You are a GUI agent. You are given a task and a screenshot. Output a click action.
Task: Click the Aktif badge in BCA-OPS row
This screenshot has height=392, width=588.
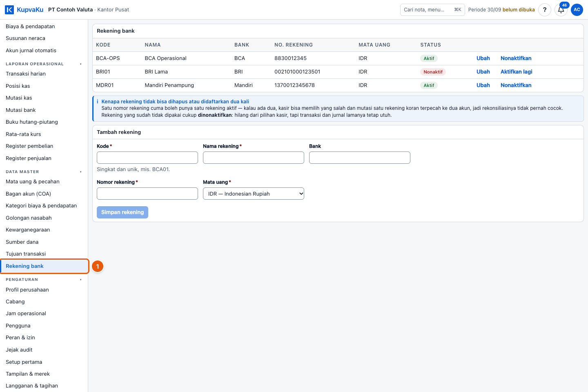(429, 58)
